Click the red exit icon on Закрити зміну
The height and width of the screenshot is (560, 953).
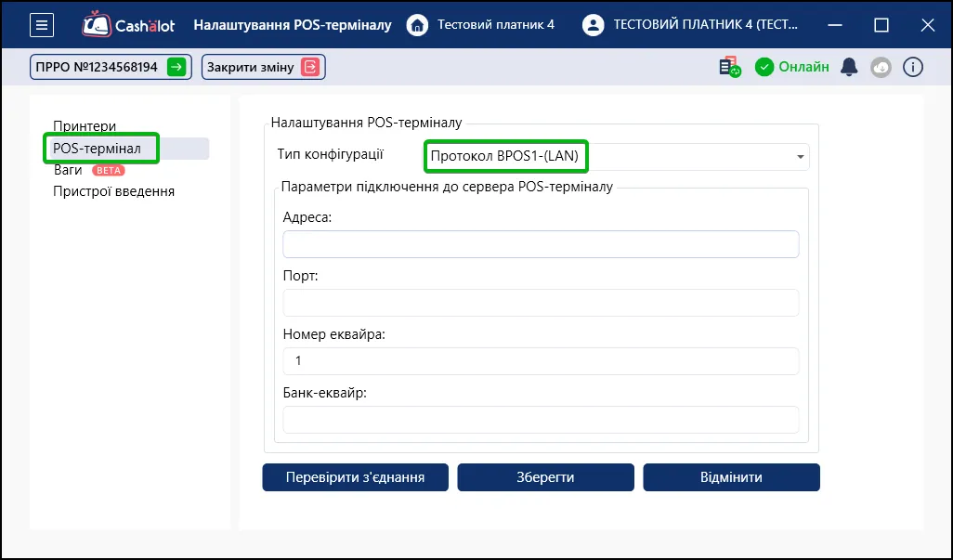tap(310, 67)
